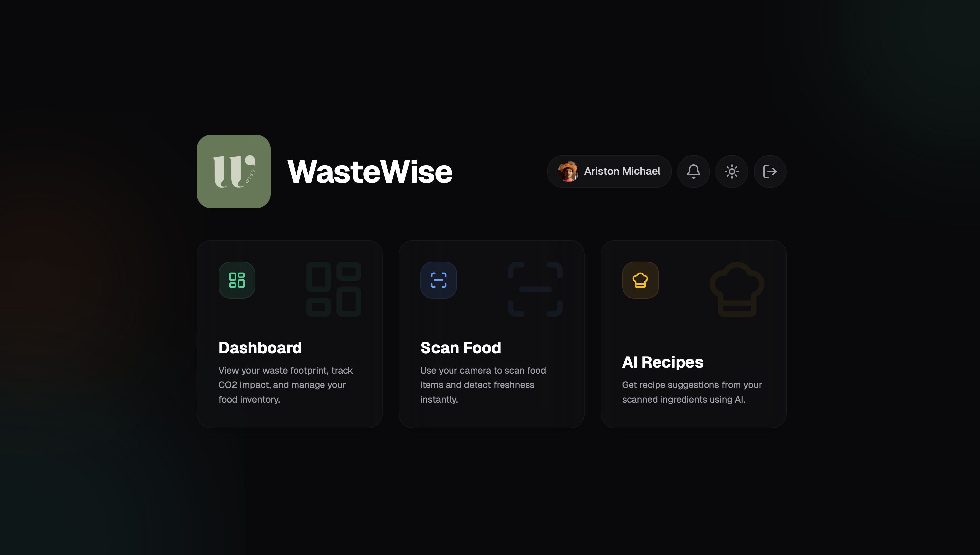Click the large faded scan frame graphic
The width and height of the screenshot is (980, 555).
[x=535, y=289]
